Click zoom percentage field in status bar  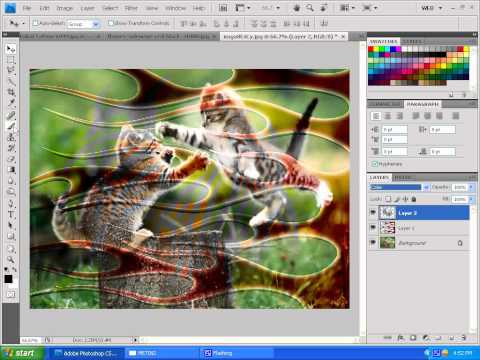[30, 340]
